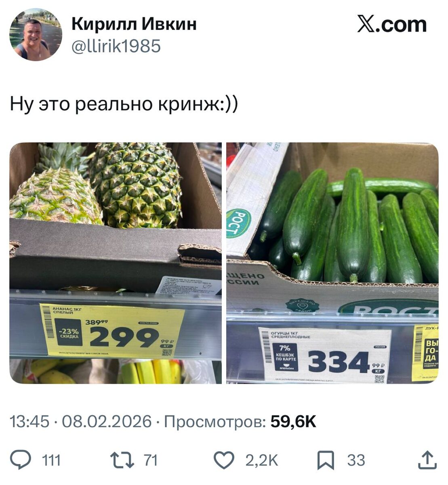Click the display name Кирилл Ивкин
The image size is (448, 485).
[134, 25]
